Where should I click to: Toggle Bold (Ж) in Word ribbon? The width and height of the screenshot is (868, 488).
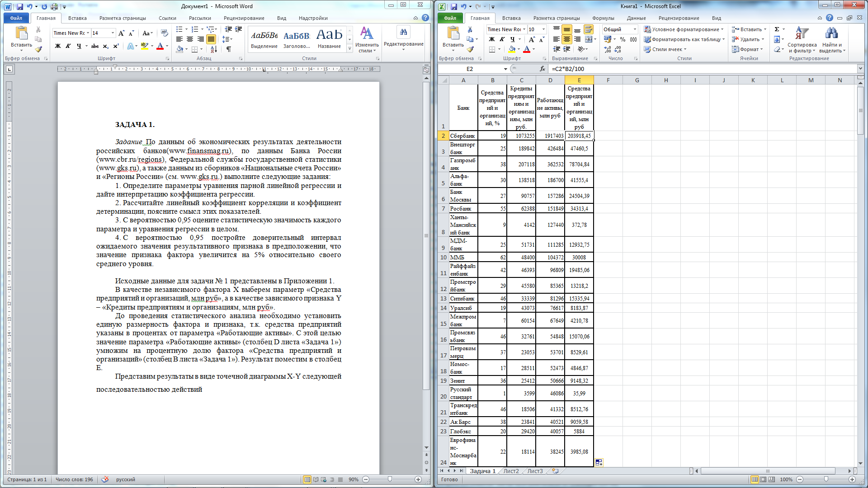[x=58, y=46]
